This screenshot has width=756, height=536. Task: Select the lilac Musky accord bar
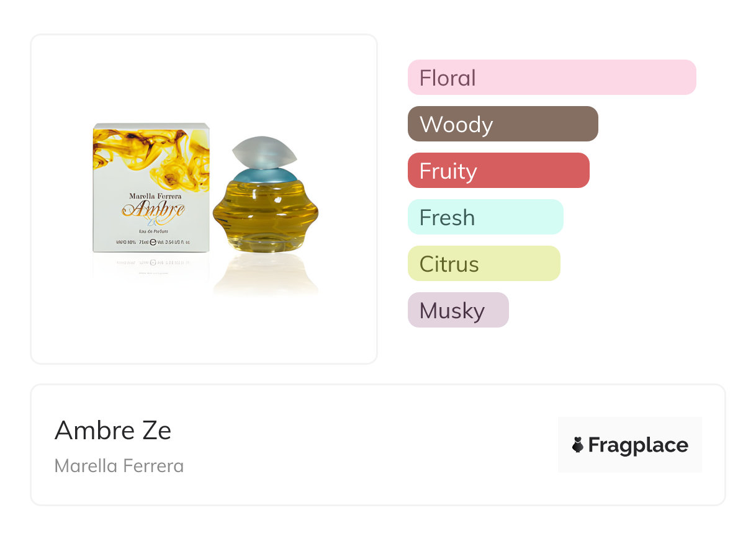coord(457,310)
